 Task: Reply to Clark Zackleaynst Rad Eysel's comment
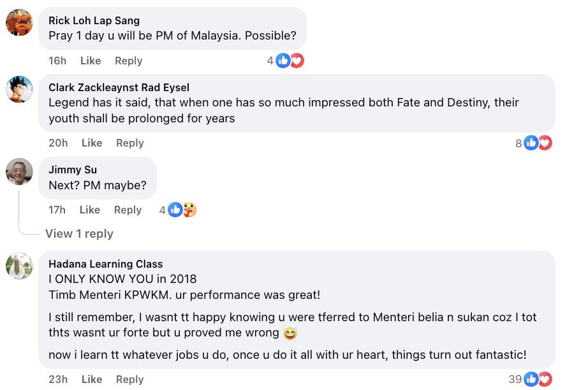click(129, 143)
